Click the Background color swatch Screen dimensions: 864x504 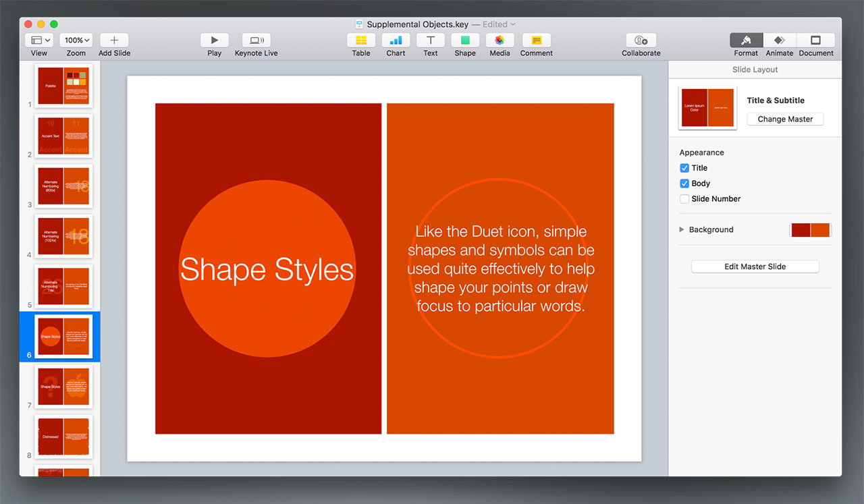pos(810,230)
